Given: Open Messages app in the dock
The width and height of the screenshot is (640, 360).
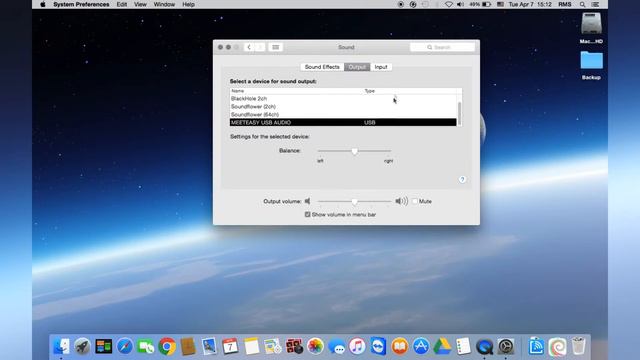Looking at the screenshot, I should click(336, 346).
